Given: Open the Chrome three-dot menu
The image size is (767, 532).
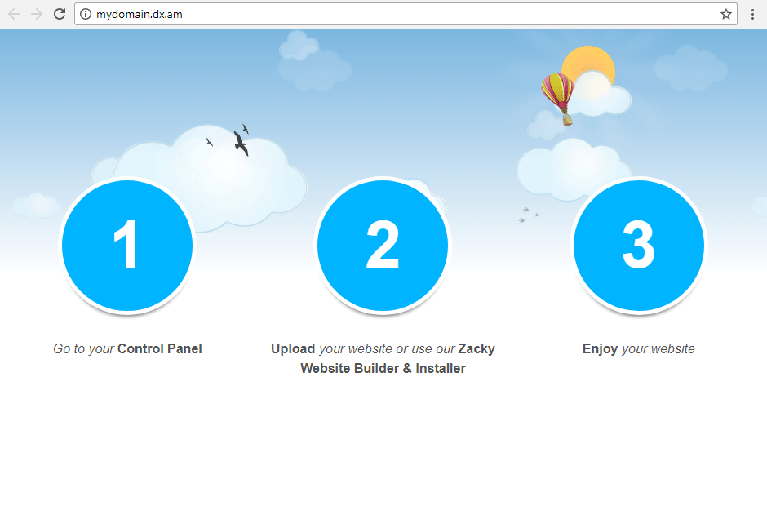Looking at the screenshot, I should pos(752,14).
